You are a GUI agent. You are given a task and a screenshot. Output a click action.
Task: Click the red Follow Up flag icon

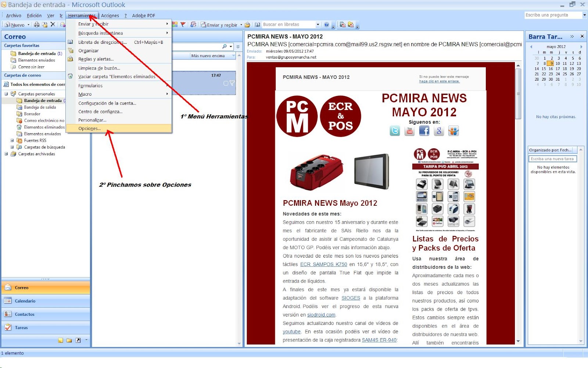click(183, 25)
